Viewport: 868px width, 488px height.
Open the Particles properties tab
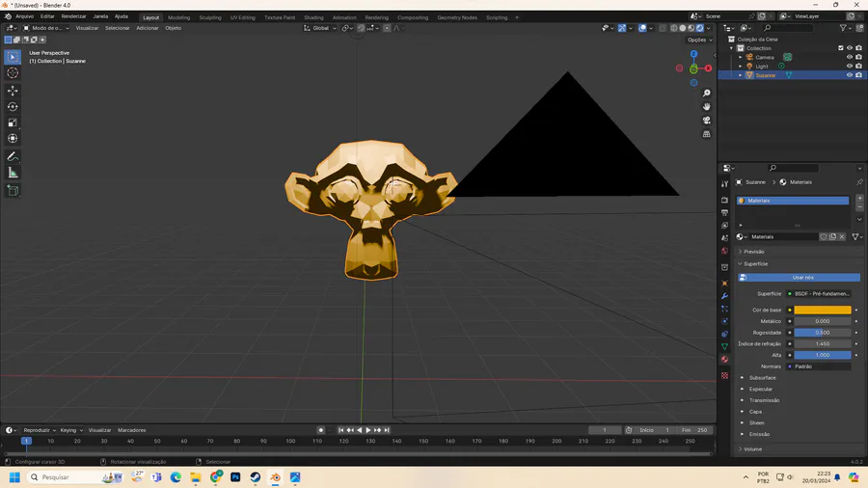point(724,309)
